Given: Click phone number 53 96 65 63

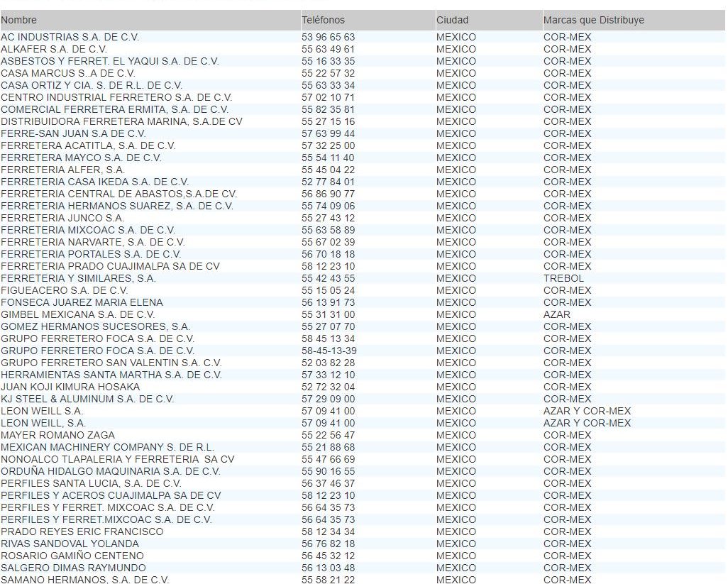Looking at the screenshot, I should coord(328,37).
